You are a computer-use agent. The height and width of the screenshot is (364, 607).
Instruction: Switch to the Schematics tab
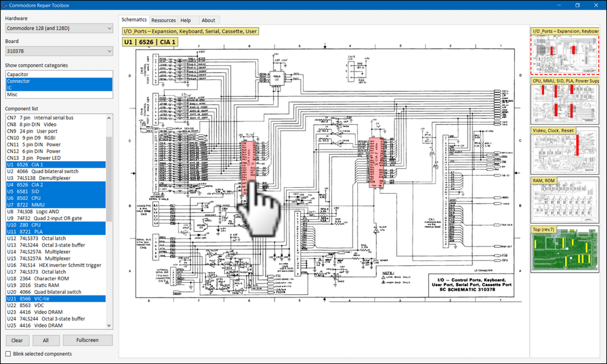134,20
